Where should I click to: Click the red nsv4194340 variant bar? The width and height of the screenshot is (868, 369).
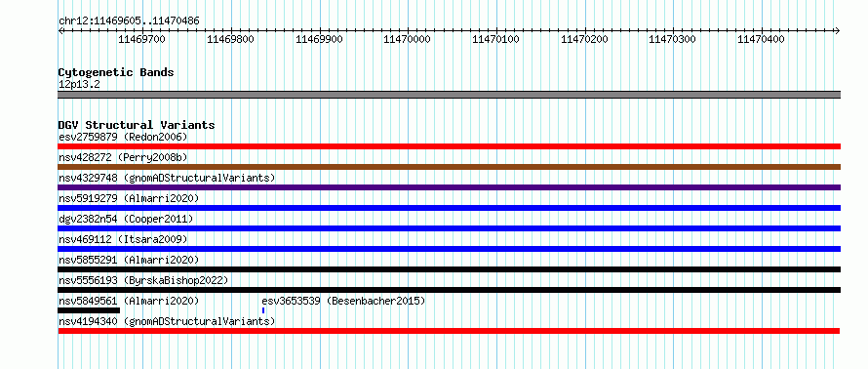click(449, 331)
